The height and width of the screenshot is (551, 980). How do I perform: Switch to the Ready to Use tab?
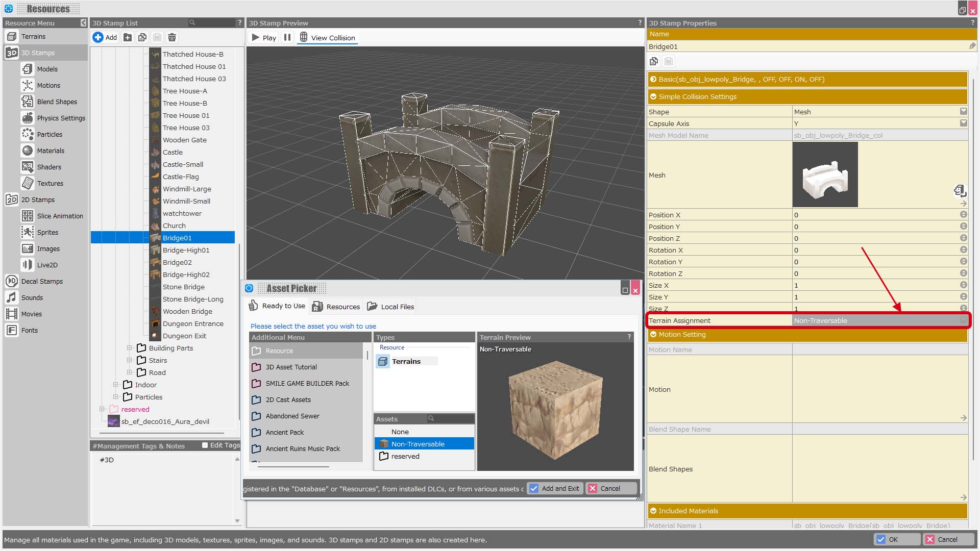point(277,306)
